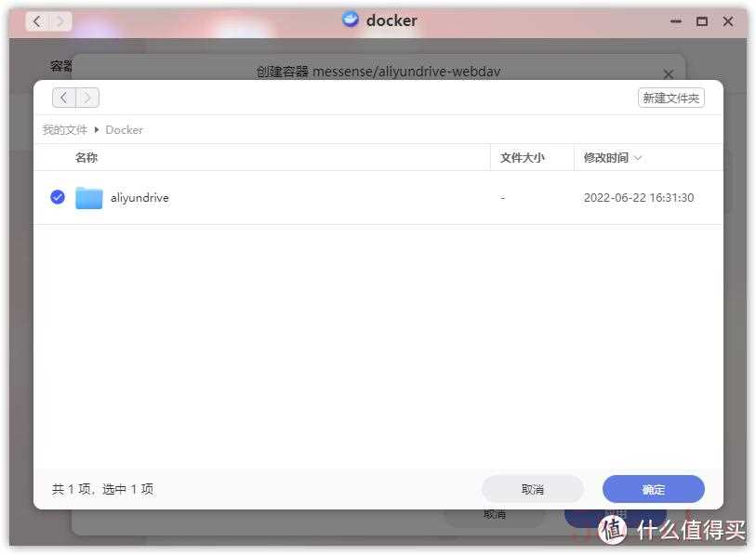Viewport: 756px width, 555px height.
Task: Click forward arrow in docker window title bar
Action: click(x=60, y=21)
